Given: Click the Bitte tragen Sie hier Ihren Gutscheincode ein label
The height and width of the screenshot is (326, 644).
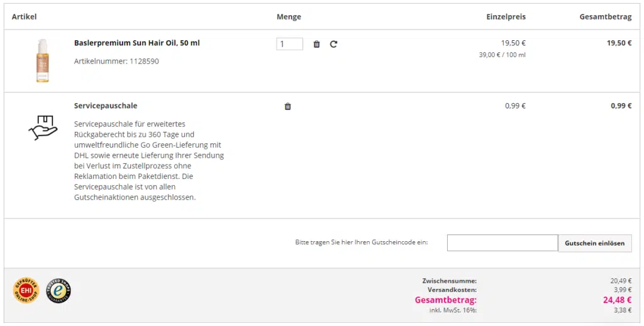Looking at the screenshot, I should pyautogui.click(x=362, y=242).
